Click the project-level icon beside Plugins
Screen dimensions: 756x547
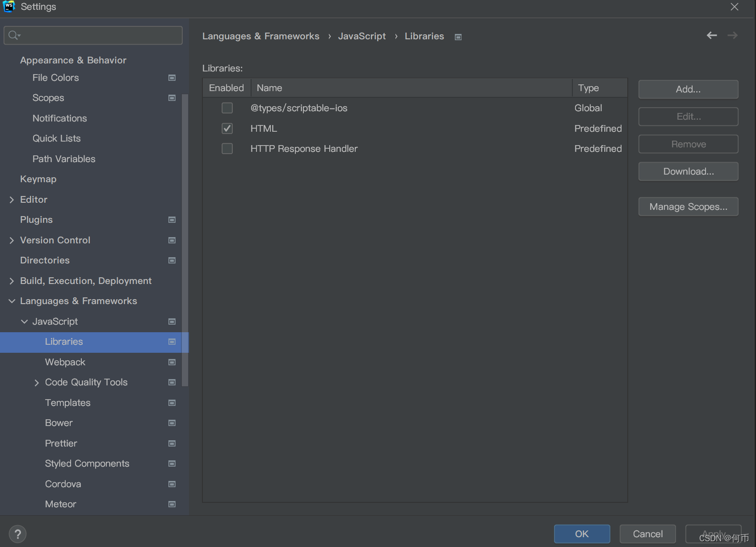[x=172, y=220]
